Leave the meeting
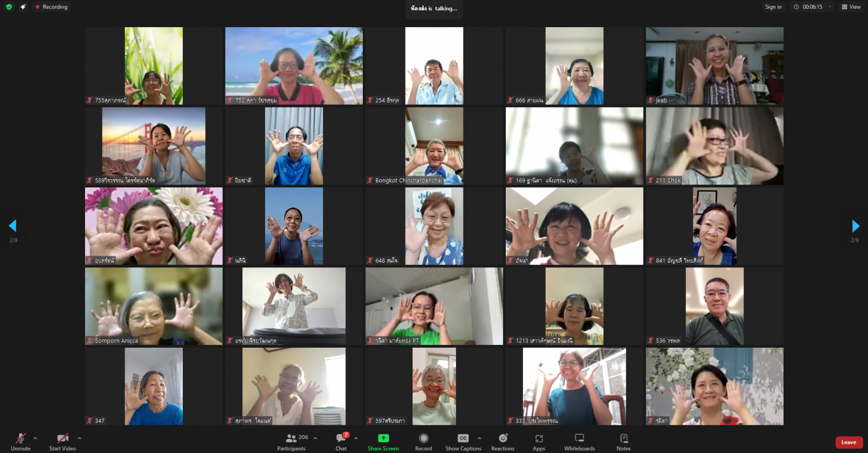The height and width of the screenshot is (453, 868). (x=848, y=442)
